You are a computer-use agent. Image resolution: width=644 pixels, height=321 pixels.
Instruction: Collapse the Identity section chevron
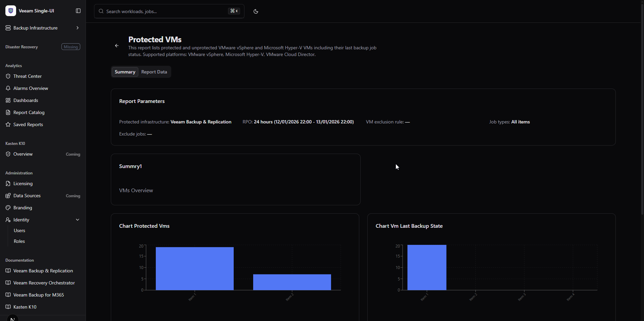[77, 219]
